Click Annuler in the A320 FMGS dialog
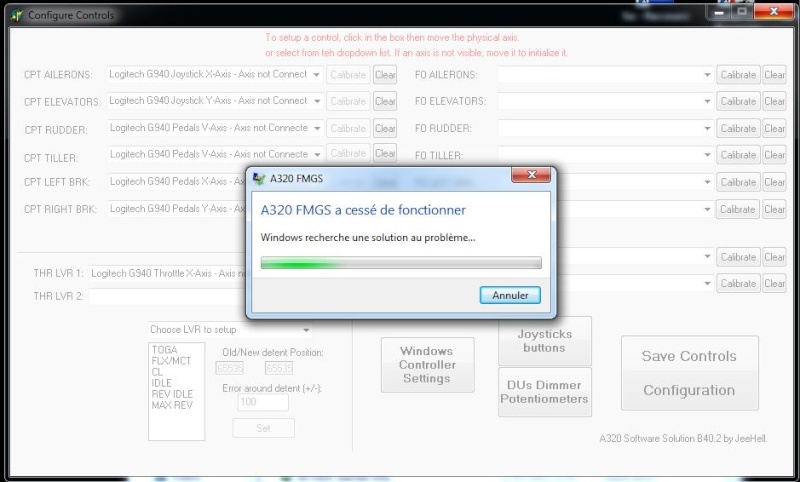Screen dimensions: 800x482 [510, 295]
